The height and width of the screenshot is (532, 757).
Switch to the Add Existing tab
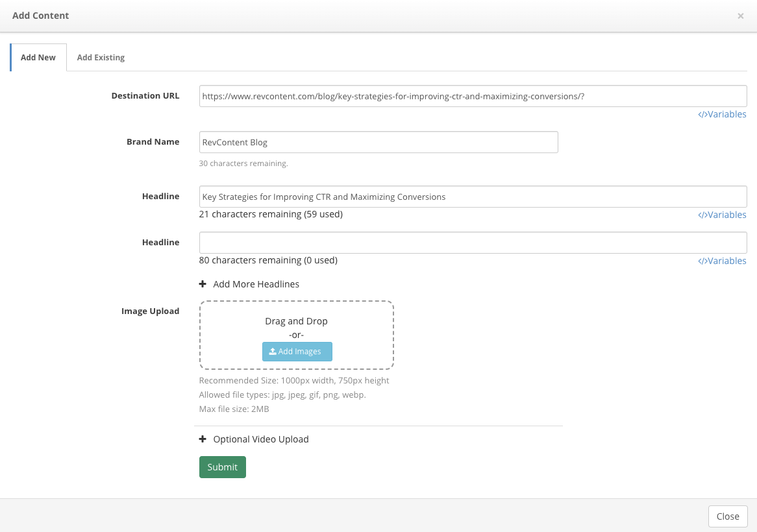pos(101,57)
